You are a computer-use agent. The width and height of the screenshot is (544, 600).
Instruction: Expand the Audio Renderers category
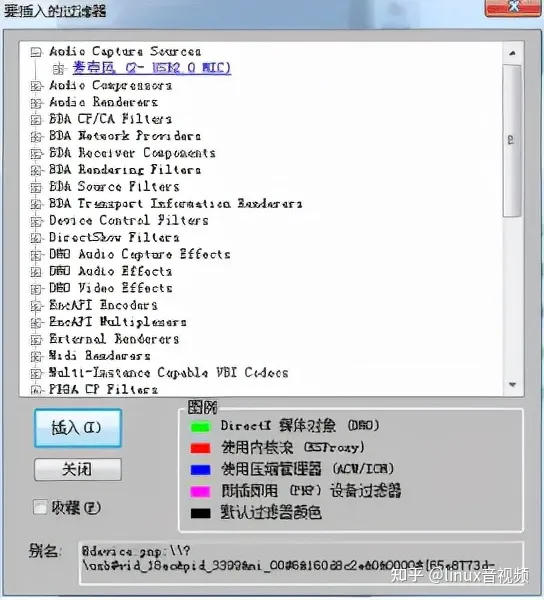pos(36,103)
